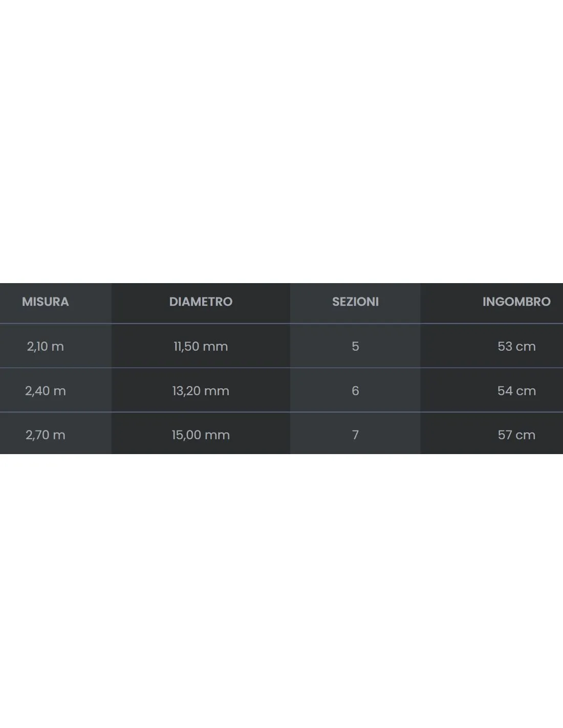Click the 53 cm ingombro cell
563x728 pixels.
pyautogui.click(x=516, y=346)
